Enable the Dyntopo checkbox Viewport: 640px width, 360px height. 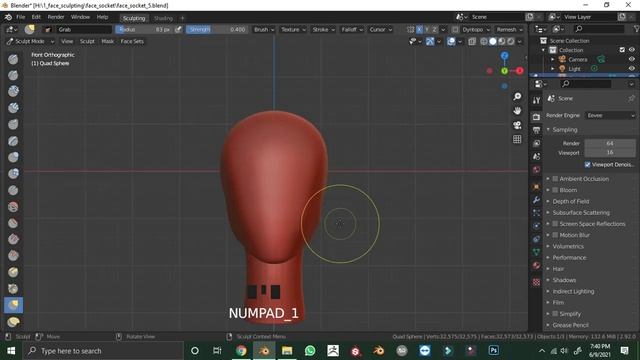pyautogui.click(x=455, y=29)
